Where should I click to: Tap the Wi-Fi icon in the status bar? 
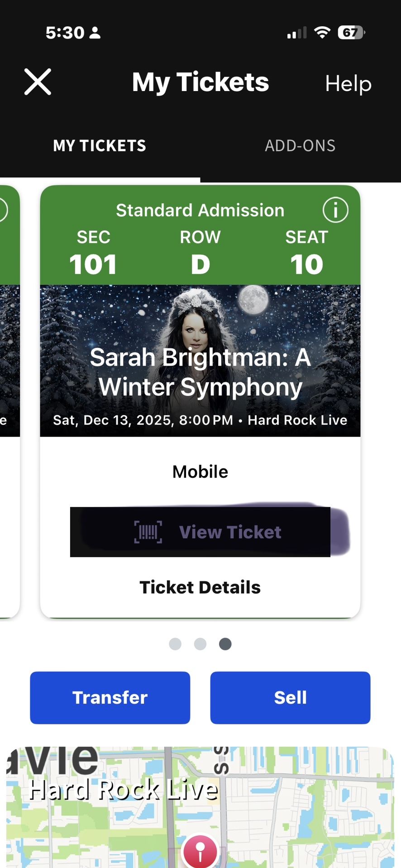pos(322,33)
